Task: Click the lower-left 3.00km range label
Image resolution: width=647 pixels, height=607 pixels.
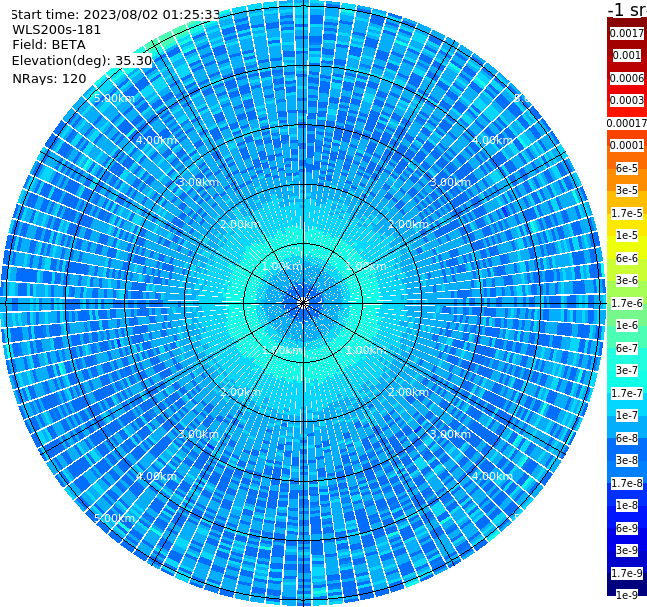Action: 198,434
